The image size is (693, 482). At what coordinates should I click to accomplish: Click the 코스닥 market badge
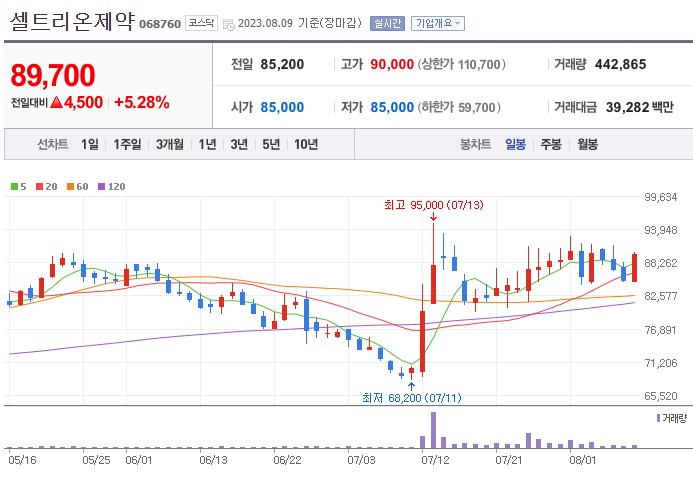click(201, 23)
